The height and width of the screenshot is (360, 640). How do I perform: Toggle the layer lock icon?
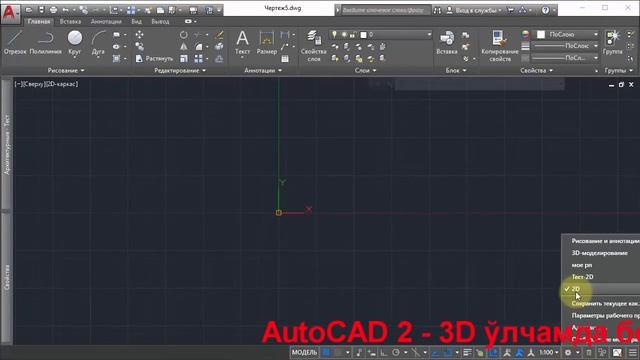(353, 35)
